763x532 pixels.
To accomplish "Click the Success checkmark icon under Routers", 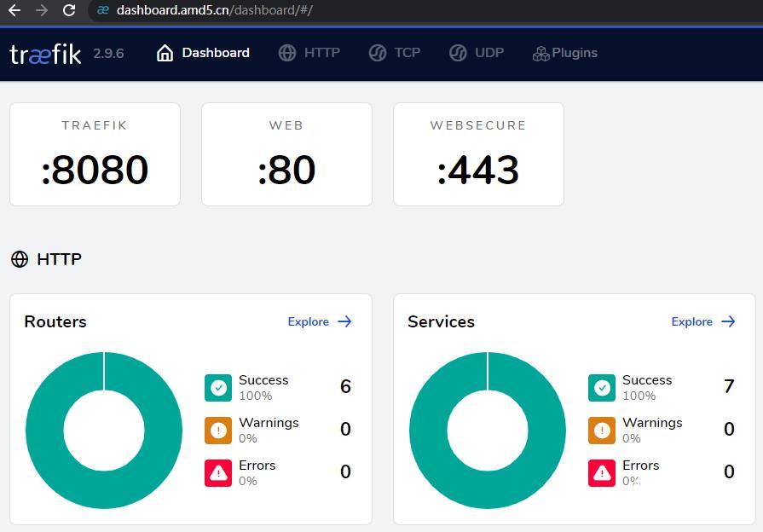I will pyautogui.click(x=217, y=386).
